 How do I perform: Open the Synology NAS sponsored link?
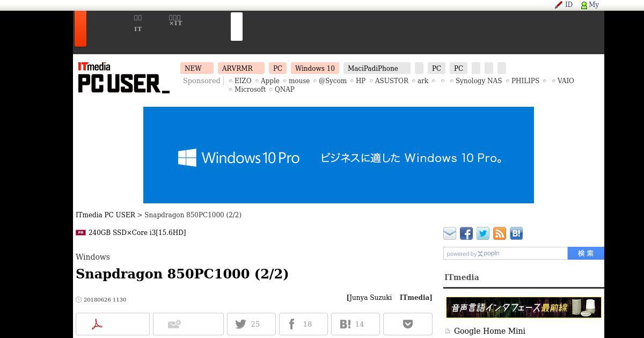click(479, 80)
